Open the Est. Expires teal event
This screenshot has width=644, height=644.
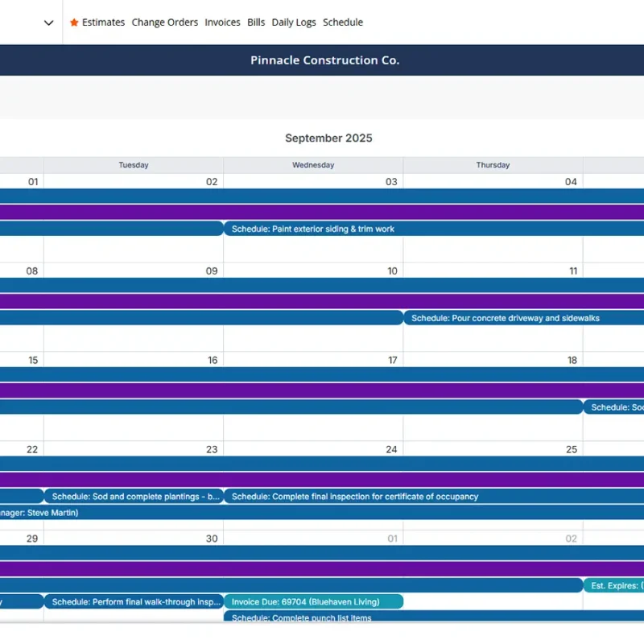[x=613, y=585]
